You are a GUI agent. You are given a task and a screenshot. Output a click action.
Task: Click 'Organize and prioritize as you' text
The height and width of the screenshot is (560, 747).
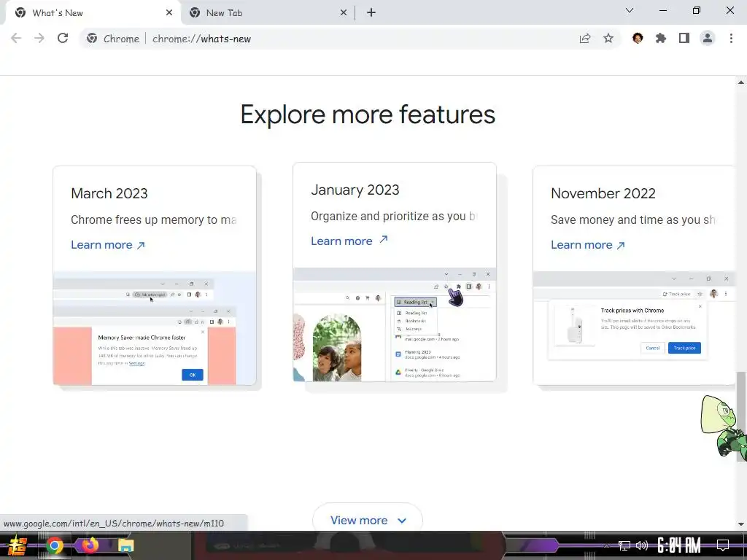tap(393, 216)
